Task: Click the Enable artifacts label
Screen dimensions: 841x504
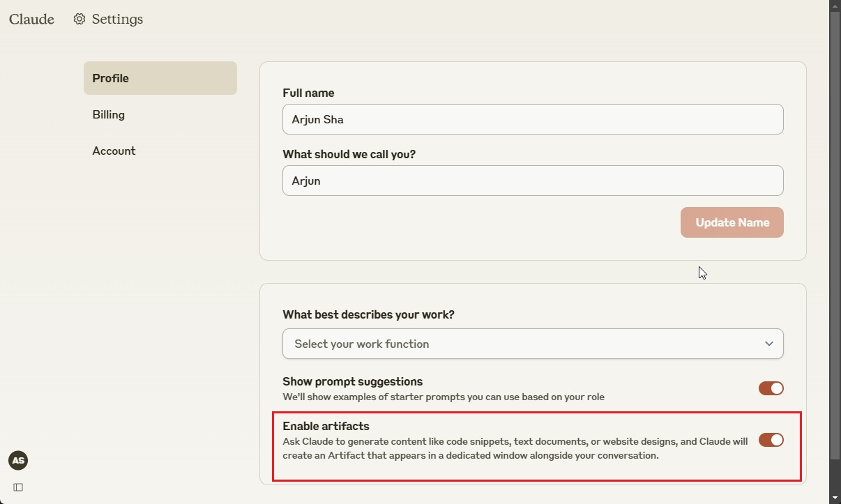Action: 326,426
